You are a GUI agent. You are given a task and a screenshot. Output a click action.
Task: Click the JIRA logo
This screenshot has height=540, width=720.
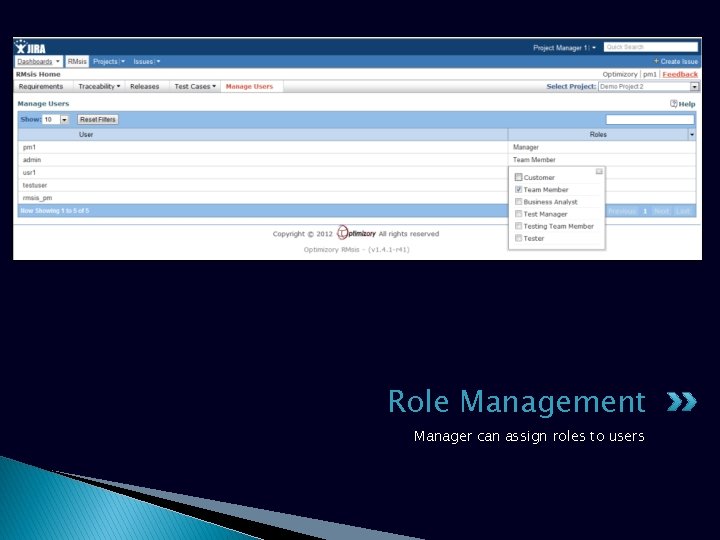(30, 47)
